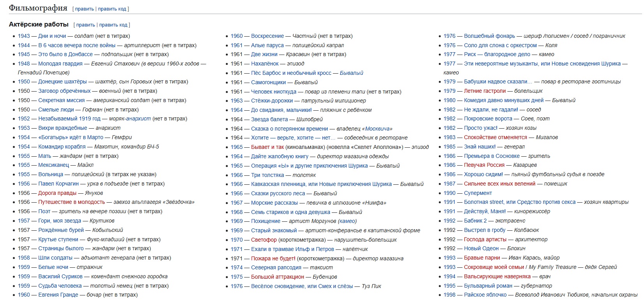This screenshot has height=304, width=644.
Task: Open 'Риск — благородное дело' link
Action: click(x=497, y=54)
